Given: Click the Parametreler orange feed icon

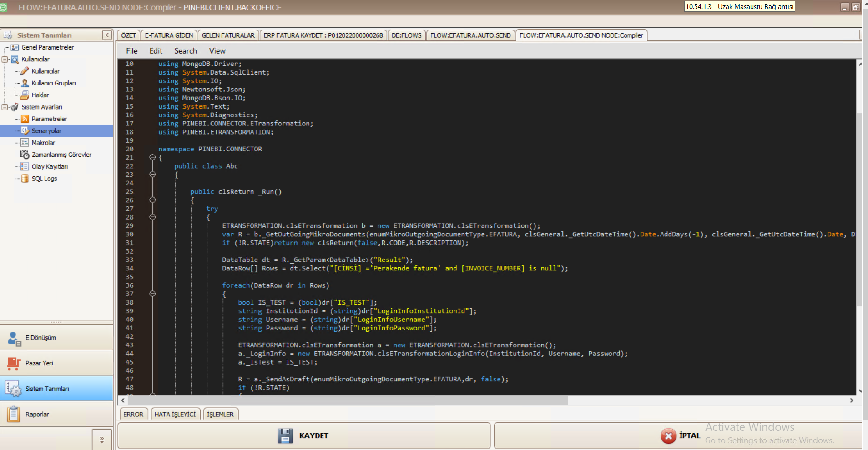Looking at the screenshot, I should tap(25, 119).
